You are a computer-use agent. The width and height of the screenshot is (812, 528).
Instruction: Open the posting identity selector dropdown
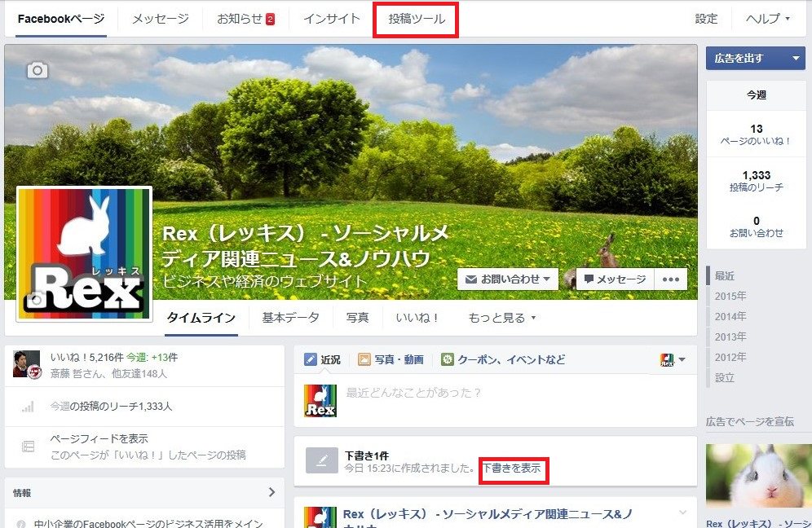673,360
